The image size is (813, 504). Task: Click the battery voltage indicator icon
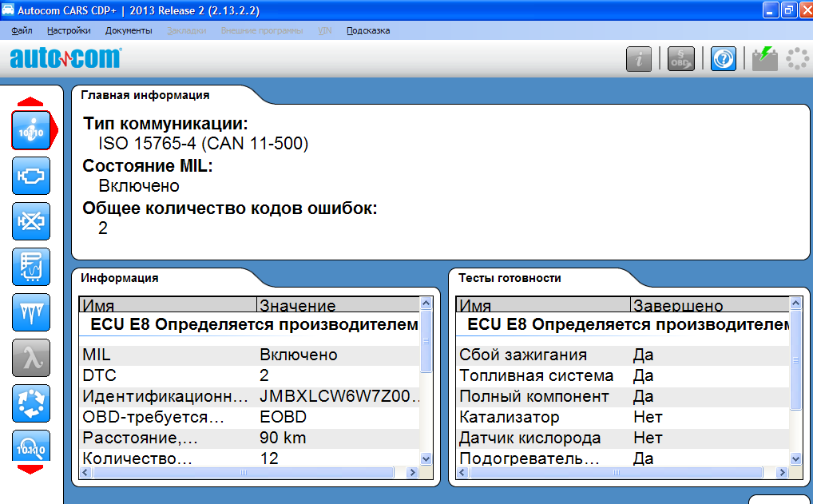764,58
